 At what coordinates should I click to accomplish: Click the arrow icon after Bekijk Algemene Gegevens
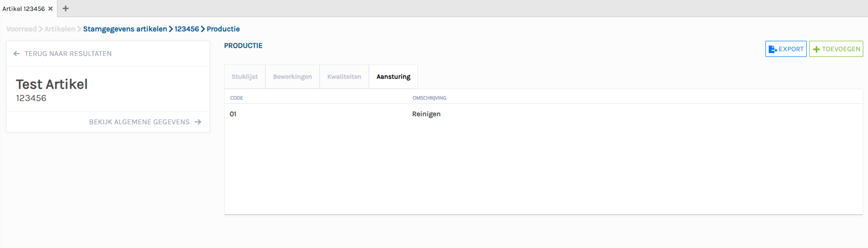coord(198,122)
